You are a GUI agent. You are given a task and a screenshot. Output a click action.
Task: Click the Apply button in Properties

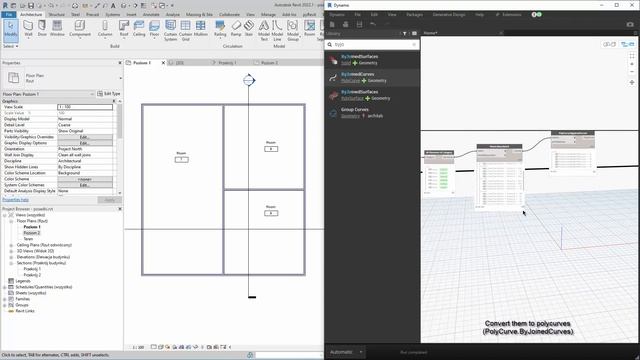click(x=110, y=200)
